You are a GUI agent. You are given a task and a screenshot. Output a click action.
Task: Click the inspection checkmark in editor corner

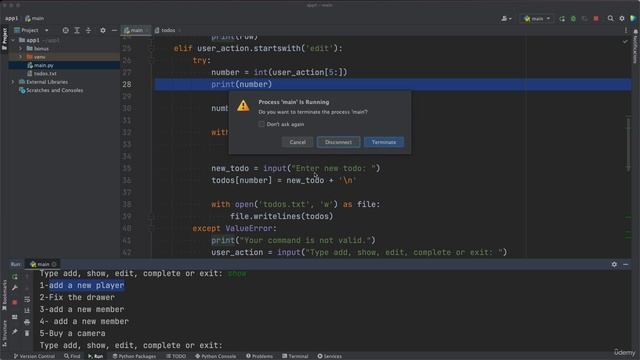625,41
